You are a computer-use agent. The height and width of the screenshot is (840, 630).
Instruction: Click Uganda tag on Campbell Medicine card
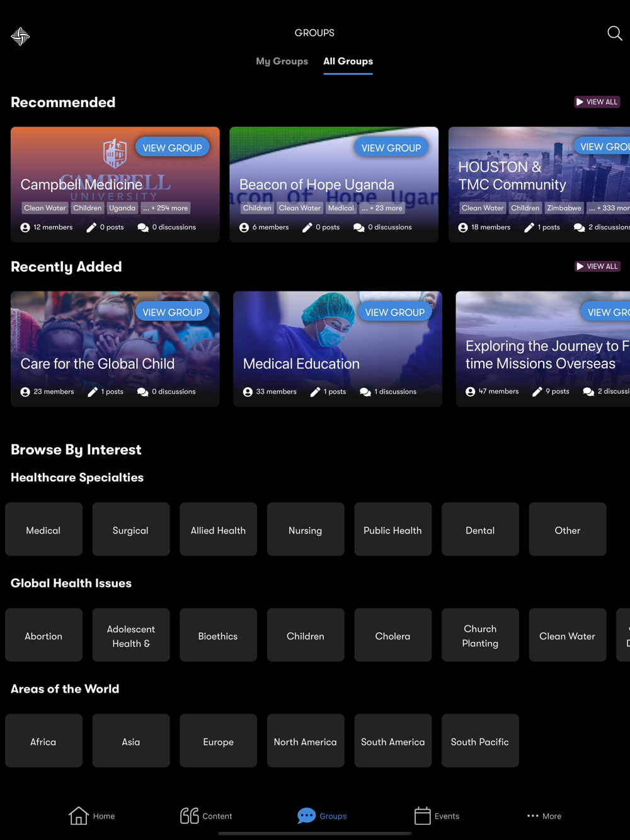coord(122,208)
